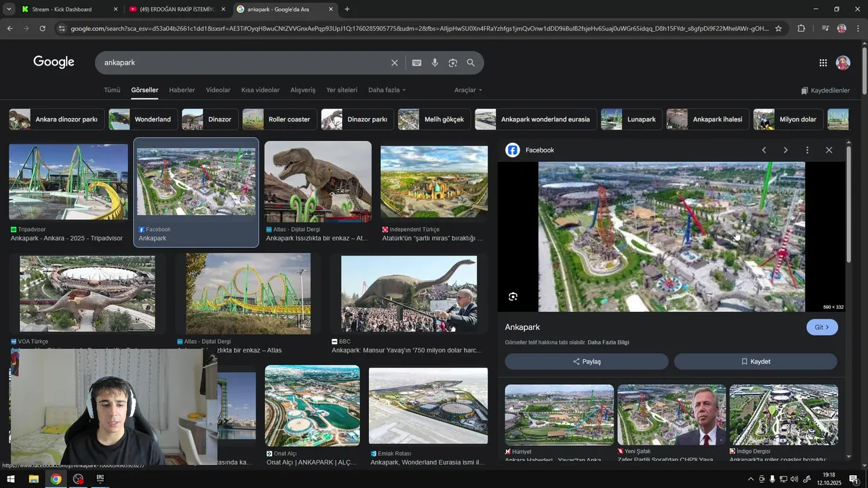Select the Ankapark wonderland eurasia chip

coord(536,119)
